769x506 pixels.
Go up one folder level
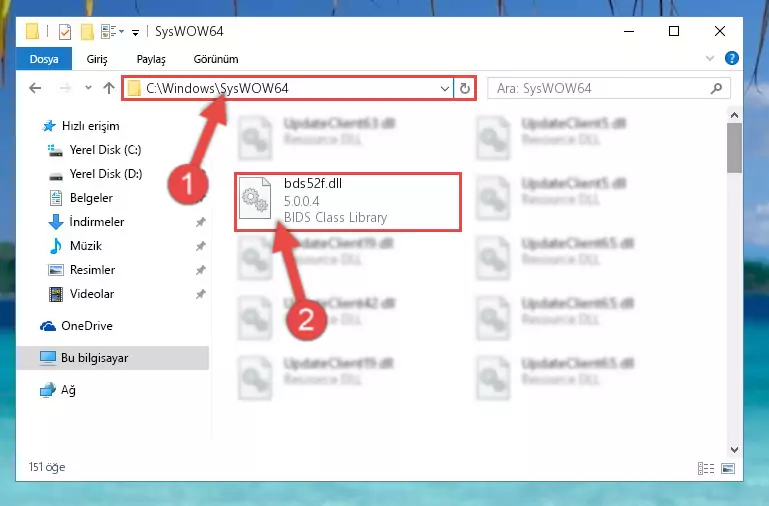(109, 88)
